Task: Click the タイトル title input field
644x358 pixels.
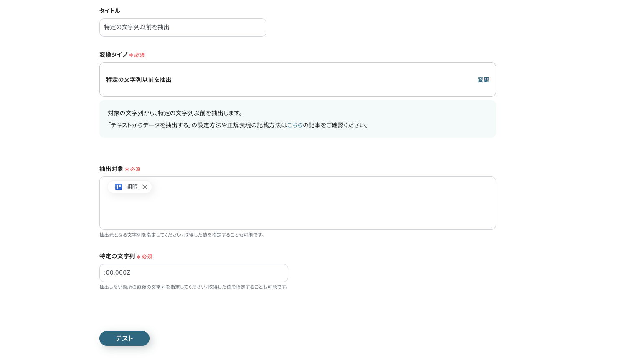Action: coord(183,27)
